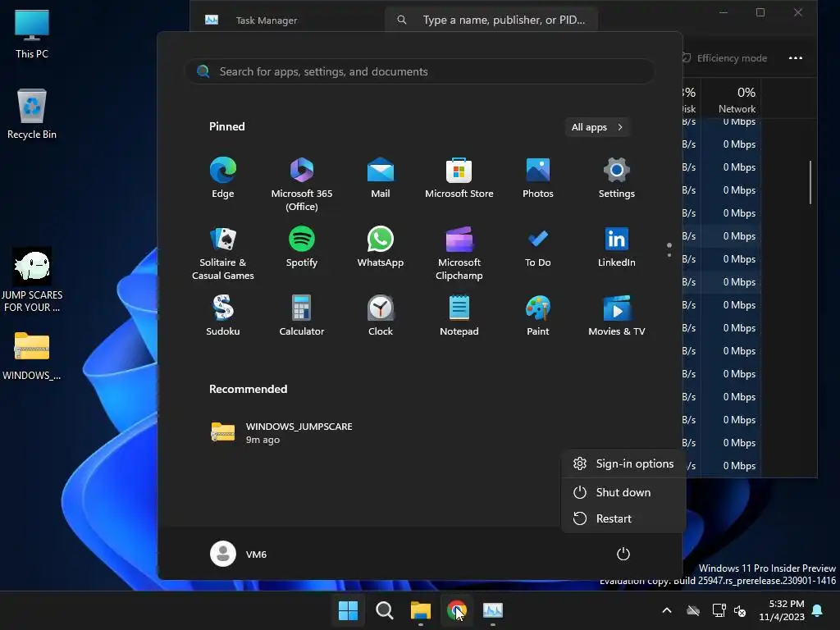The image size is (840, 630).
Task: Select WINDOWS_ zip folder on desktop
Action: (32, 356)
